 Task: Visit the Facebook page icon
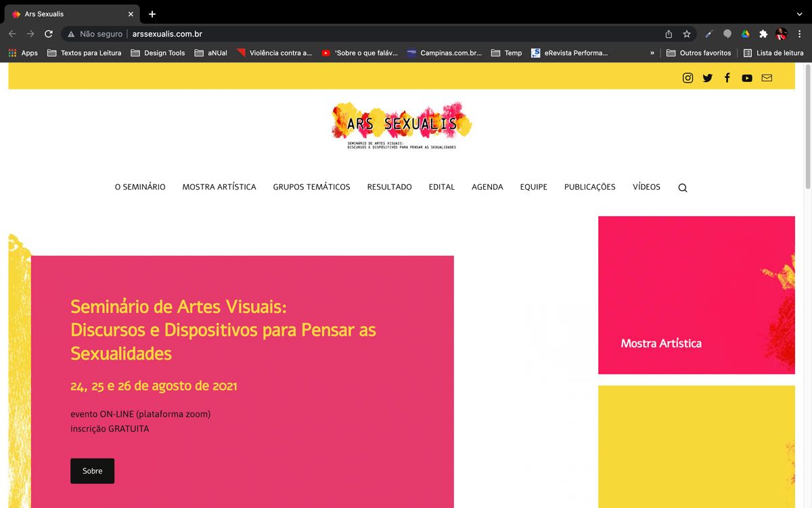[x=727, y=78]
